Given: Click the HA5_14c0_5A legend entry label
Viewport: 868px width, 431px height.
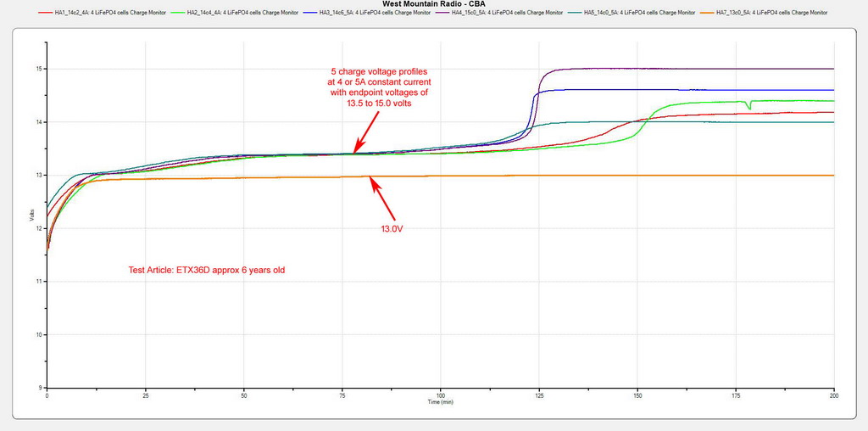Looking at the screenshot, I should [x=644, y=13].
